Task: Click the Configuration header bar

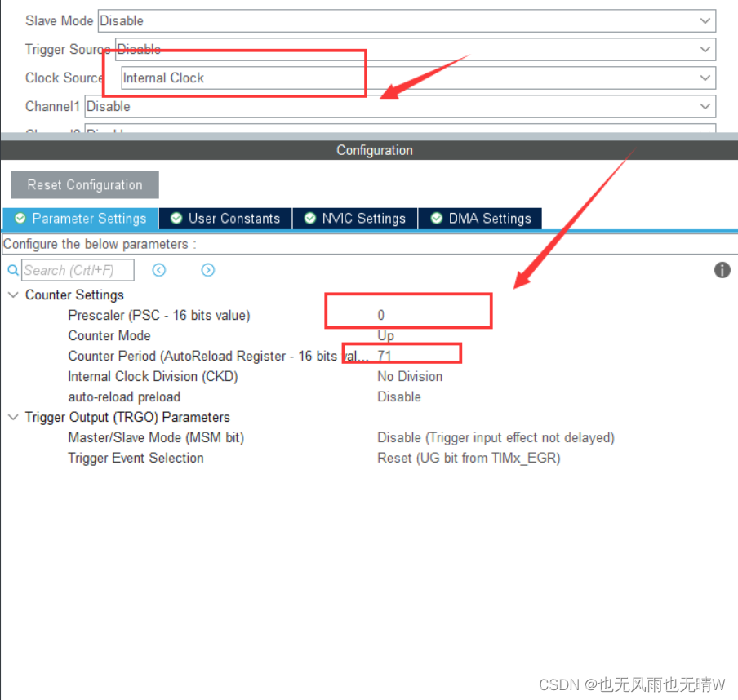Action: 369,150
